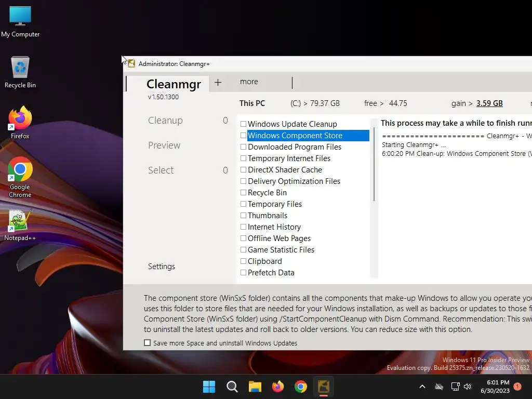Check the Clipboard checkbox

(243, 261)
